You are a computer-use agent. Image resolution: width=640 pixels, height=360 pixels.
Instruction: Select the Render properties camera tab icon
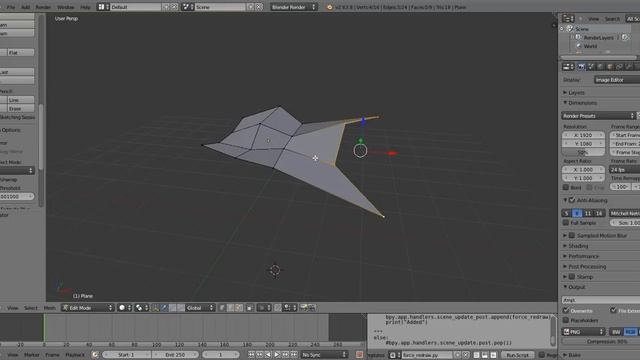tap(581, 67)
